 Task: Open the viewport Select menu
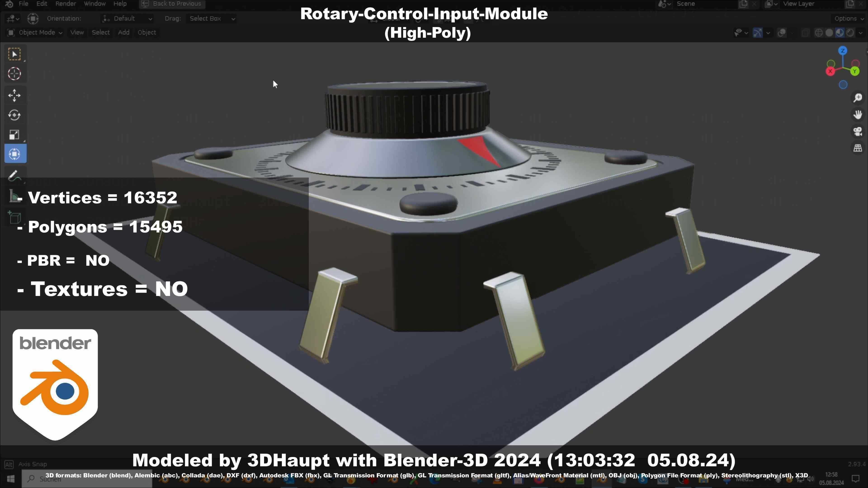point(101,33)
